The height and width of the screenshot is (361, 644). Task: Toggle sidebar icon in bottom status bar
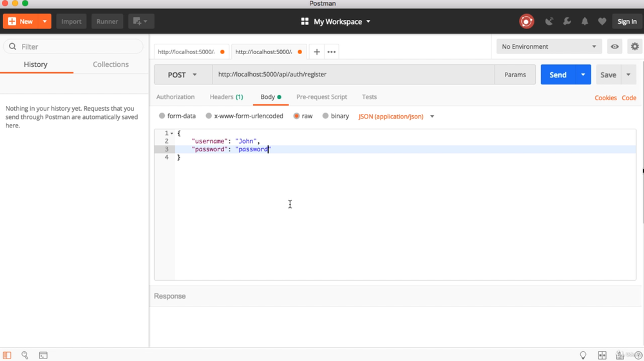7,355
